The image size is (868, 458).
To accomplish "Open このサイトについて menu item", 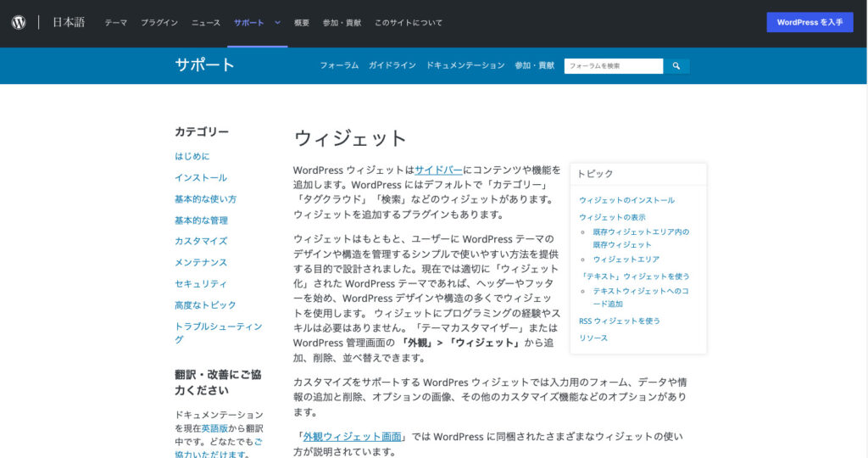I will (x=409, y=23).
